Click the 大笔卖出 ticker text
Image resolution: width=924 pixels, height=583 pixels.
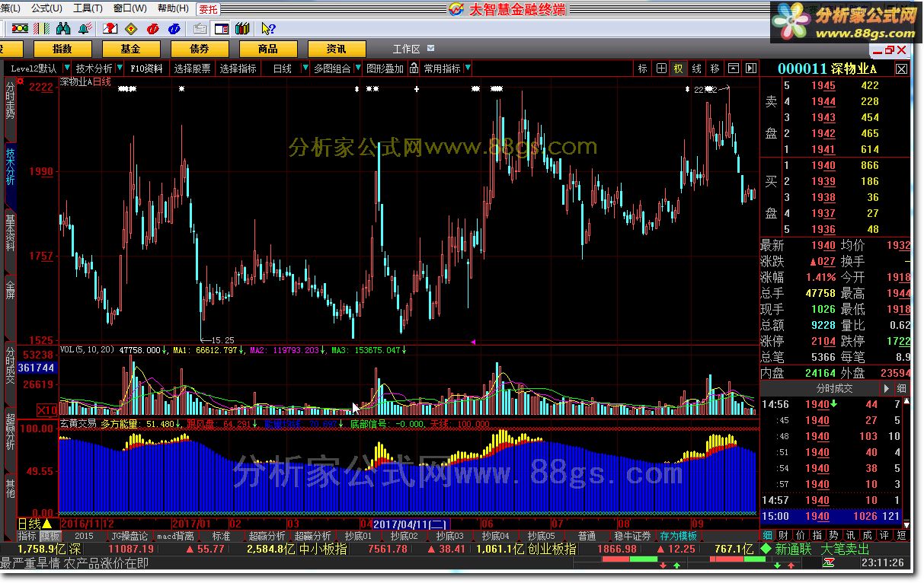pos(845,549)
